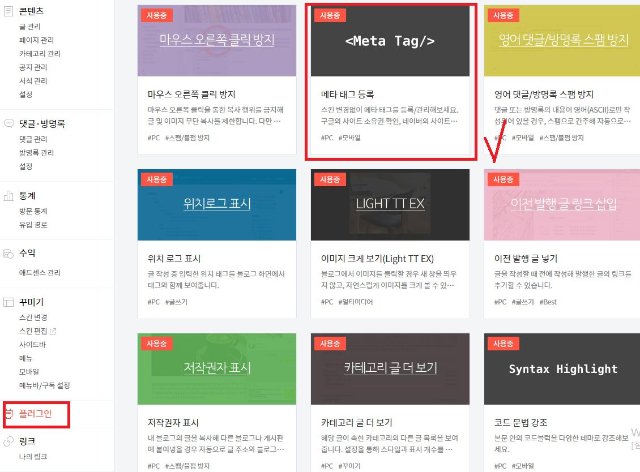
Task: Select 서식 관리 in sidebar
Action: (x=33, y=81)
